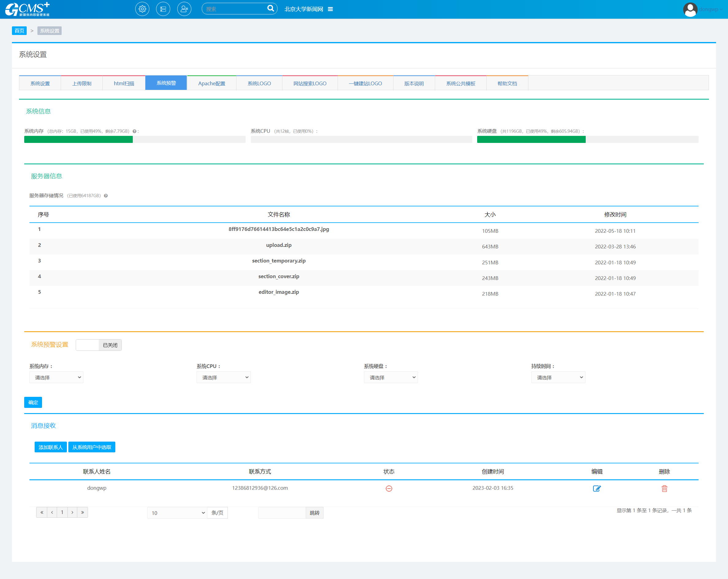The width and height of the screenshot is (728, 579).
Task: Switch to the Apache配置 tab
Action: 211,83
